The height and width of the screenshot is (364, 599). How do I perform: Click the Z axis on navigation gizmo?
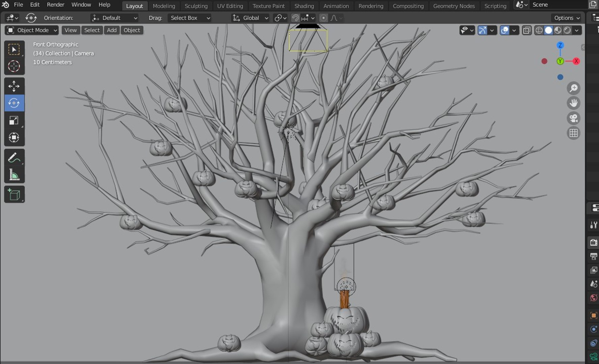560,45
